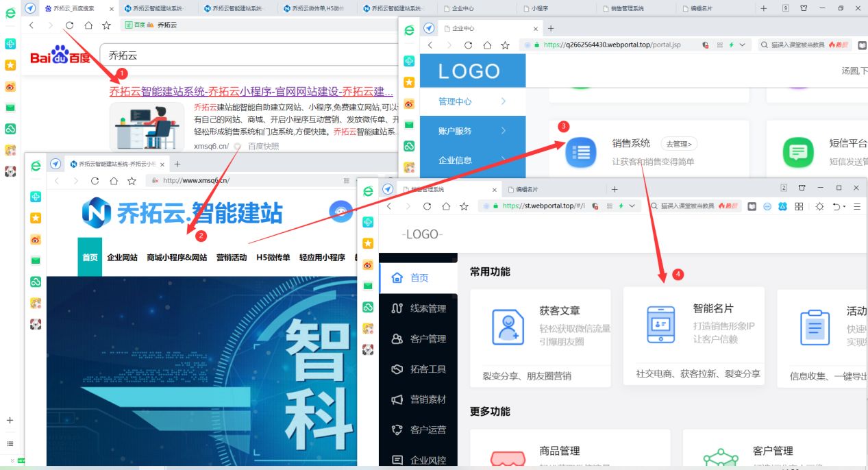
Task: Refresh the xmsq6.cn page
Action: point(95,181)
